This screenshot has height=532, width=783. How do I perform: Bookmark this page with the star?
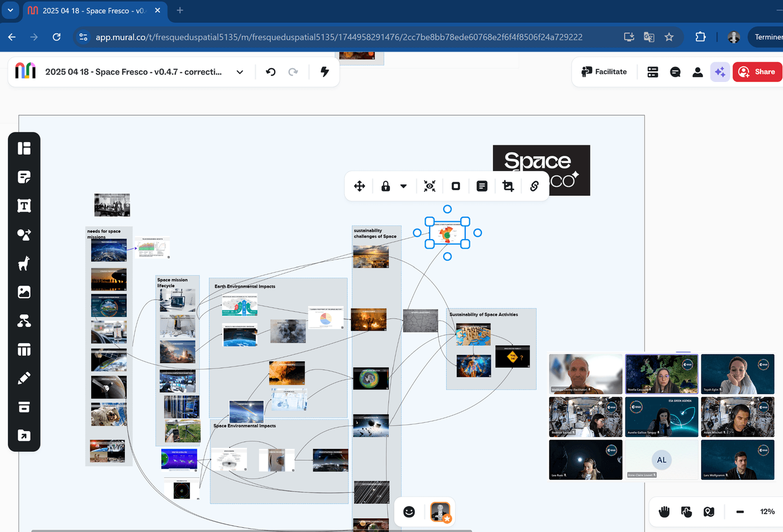click(669, 37)
